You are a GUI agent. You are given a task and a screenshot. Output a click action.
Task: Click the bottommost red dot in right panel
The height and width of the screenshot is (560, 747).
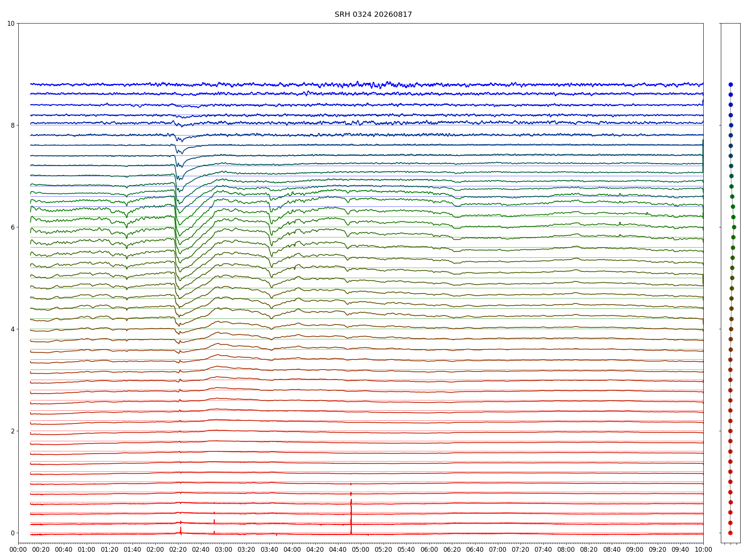tap(730, 533)
